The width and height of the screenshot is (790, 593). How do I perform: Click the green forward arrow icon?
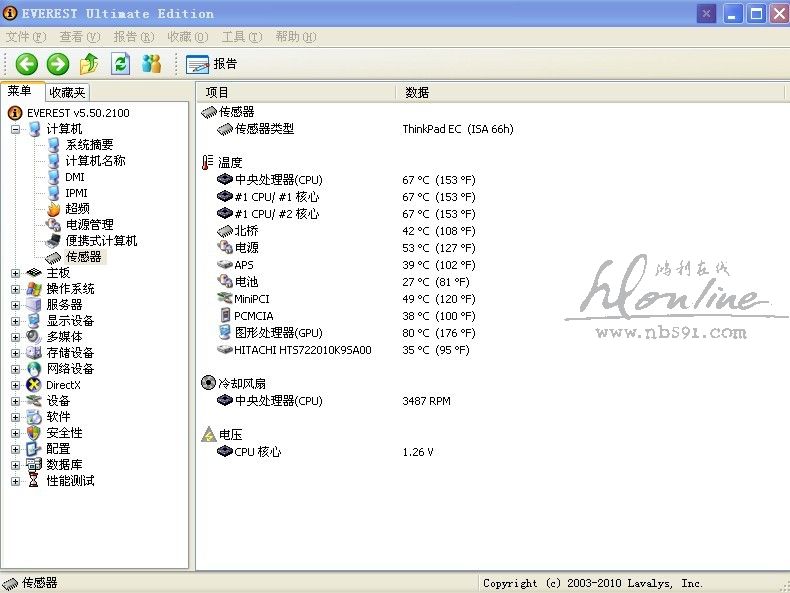(x=58, y=64)
